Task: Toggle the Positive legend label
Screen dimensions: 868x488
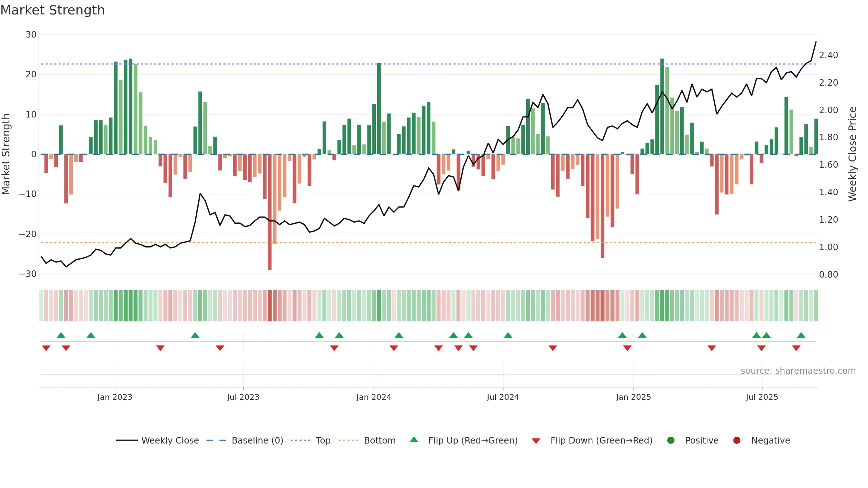Action: pos(702,440)
